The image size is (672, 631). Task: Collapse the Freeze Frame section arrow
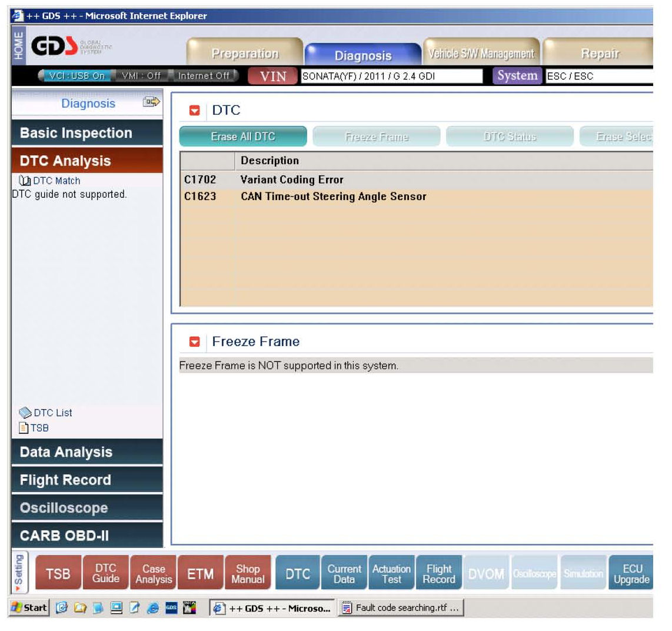point(194,342)
